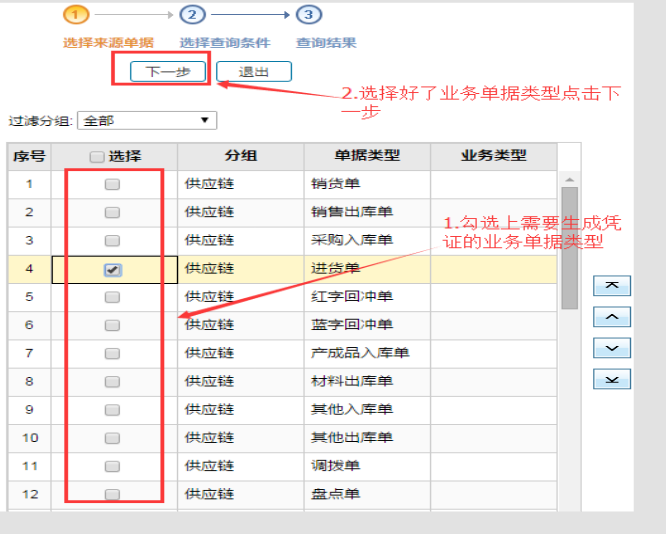Click the 分组 column header
Viewport: 666px width, 534px height.
click(x=241, y=156)
